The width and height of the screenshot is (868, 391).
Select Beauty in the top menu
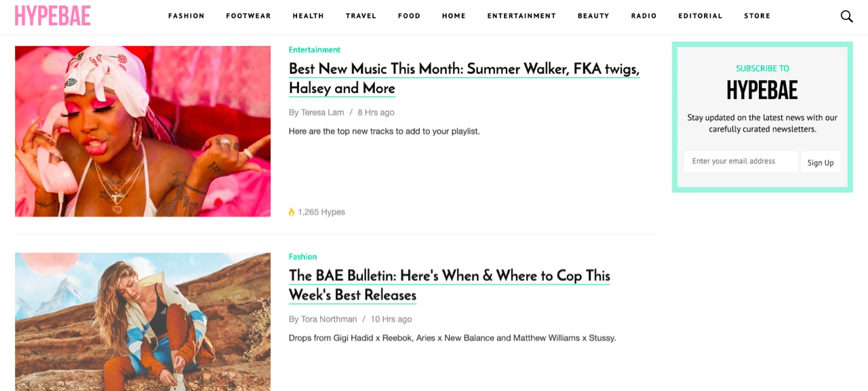pyautogui.click(x=593, y=16)
